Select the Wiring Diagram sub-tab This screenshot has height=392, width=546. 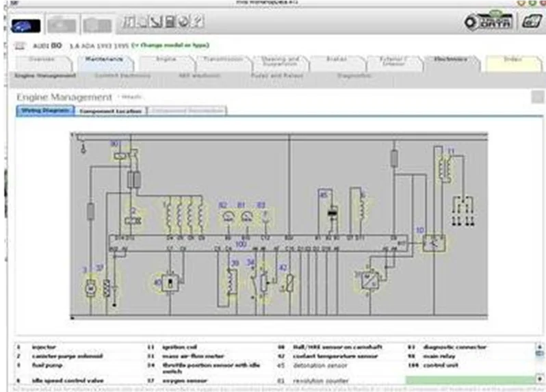[45, 111]
